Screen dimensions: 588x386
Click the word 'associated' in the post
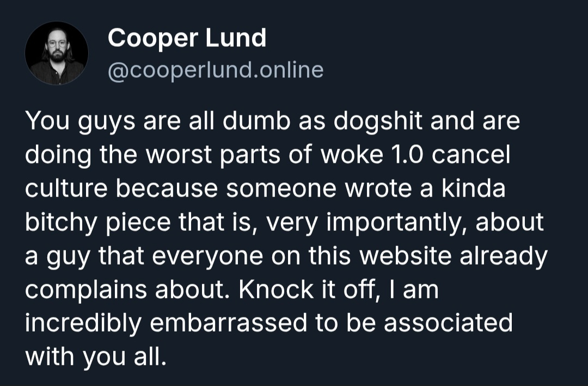click(448, 323)
